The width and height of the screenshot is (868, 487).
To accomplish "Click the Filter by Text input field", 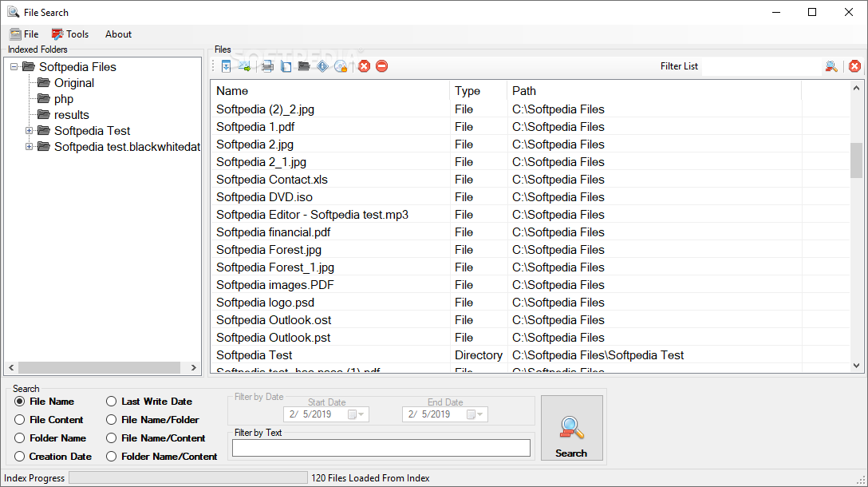I will pyautogui.click(x=381, y=448).
